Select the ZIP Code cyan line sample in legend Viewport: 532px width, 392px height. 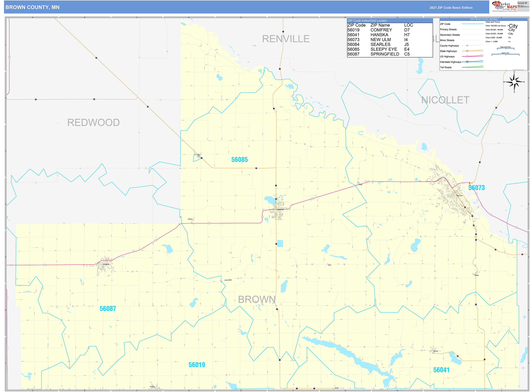coord(472,24)
